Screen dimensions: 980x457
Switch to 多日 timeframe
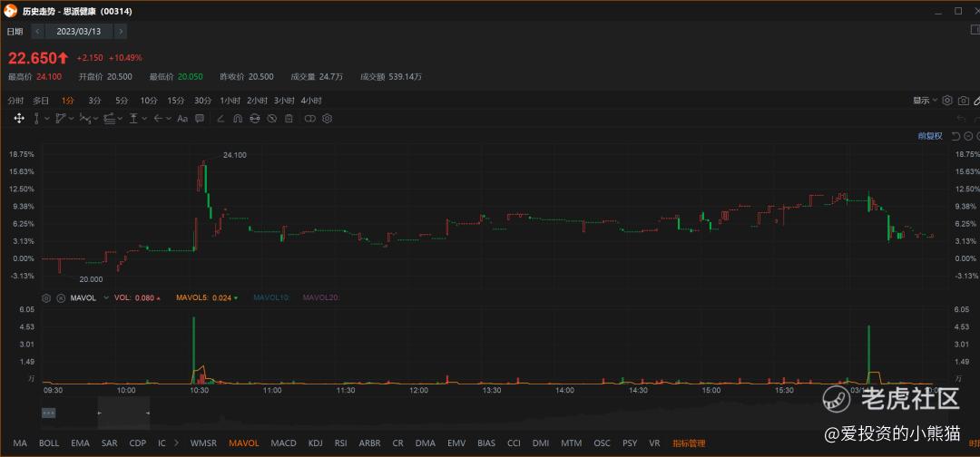[41, 101]
